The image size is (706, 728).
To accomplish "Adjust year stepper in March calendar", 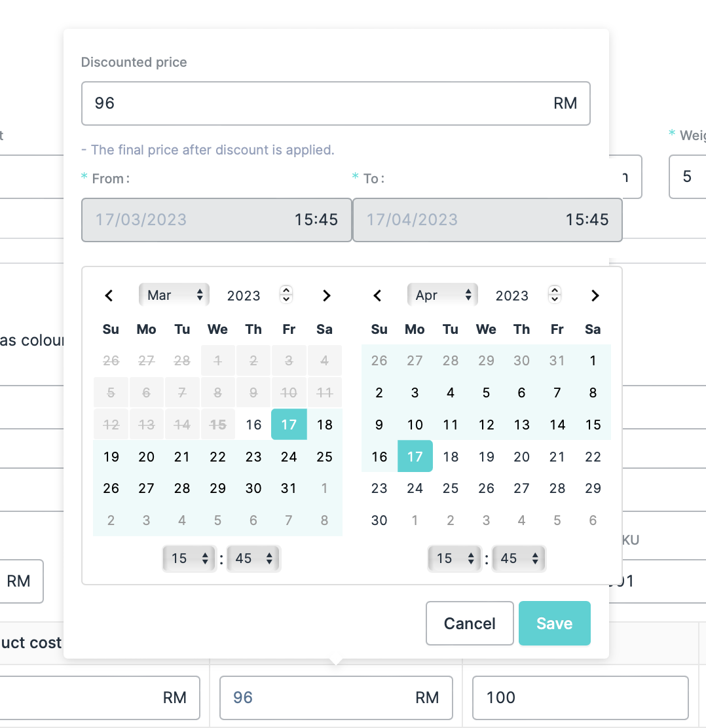I will pos(286,295).
